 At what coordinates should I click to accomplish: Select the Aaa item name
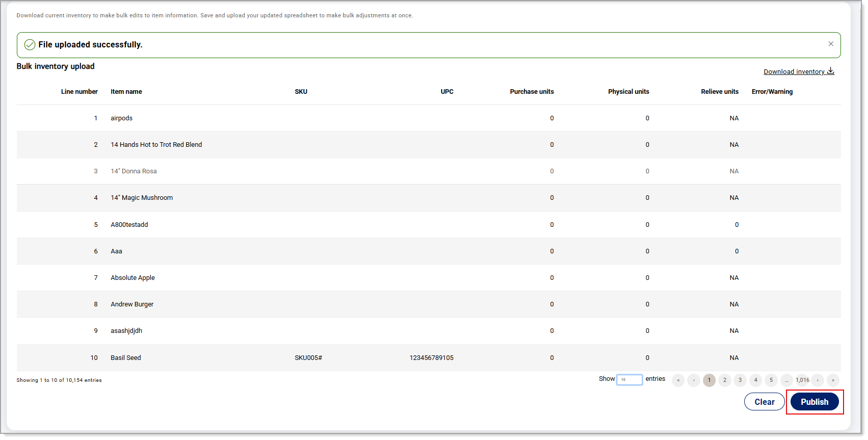click(x=117, y=251)
